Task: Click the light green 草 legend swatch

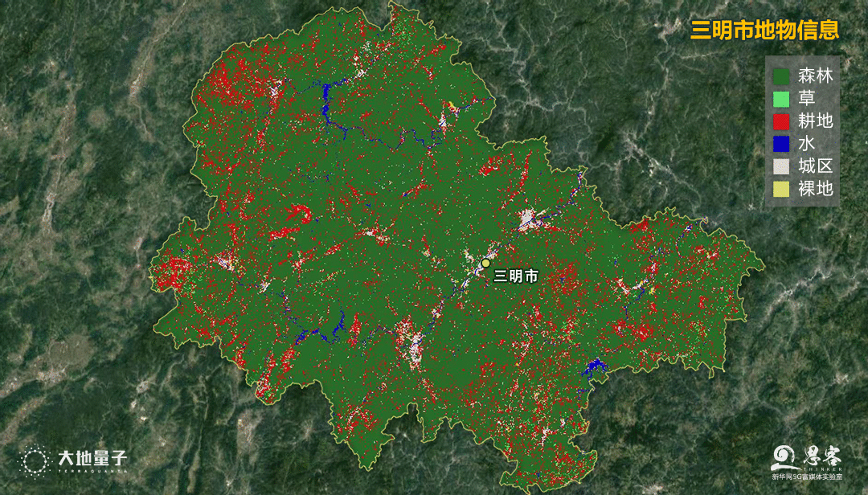Action: click(x=781, y=99)
